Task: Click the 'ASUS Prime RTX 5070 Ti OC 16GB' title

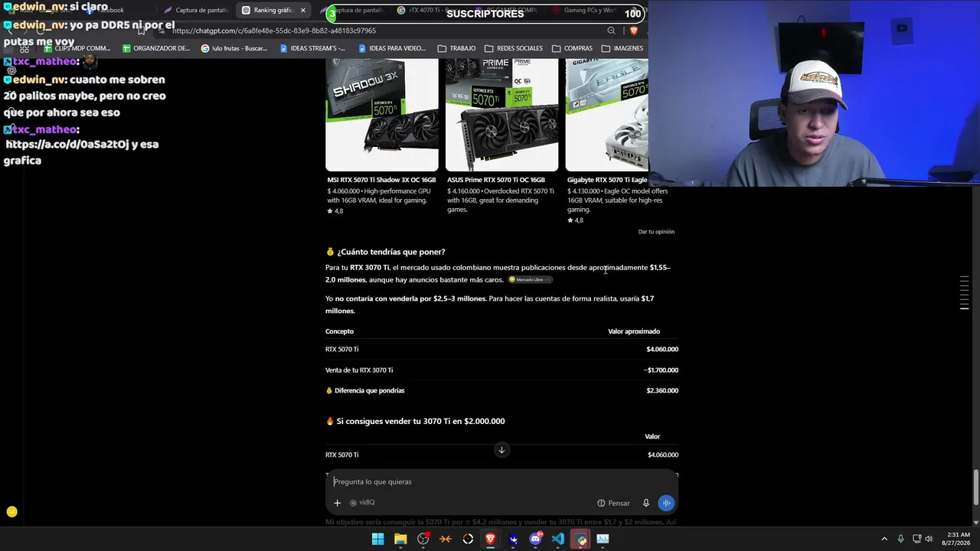Action: pos(496,180)
